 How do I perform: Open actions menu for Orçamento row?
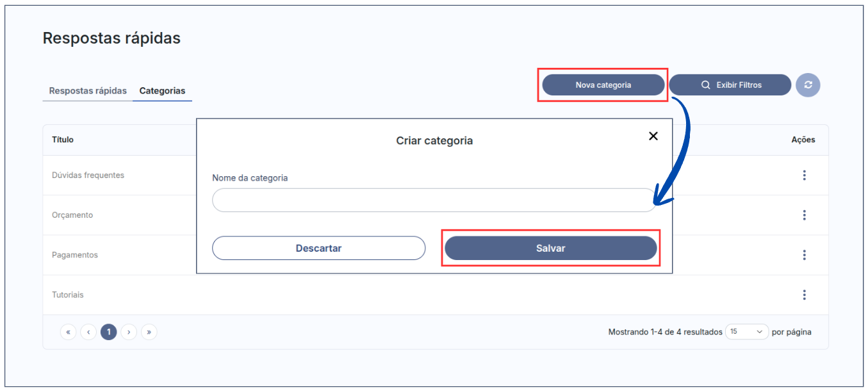804,215
